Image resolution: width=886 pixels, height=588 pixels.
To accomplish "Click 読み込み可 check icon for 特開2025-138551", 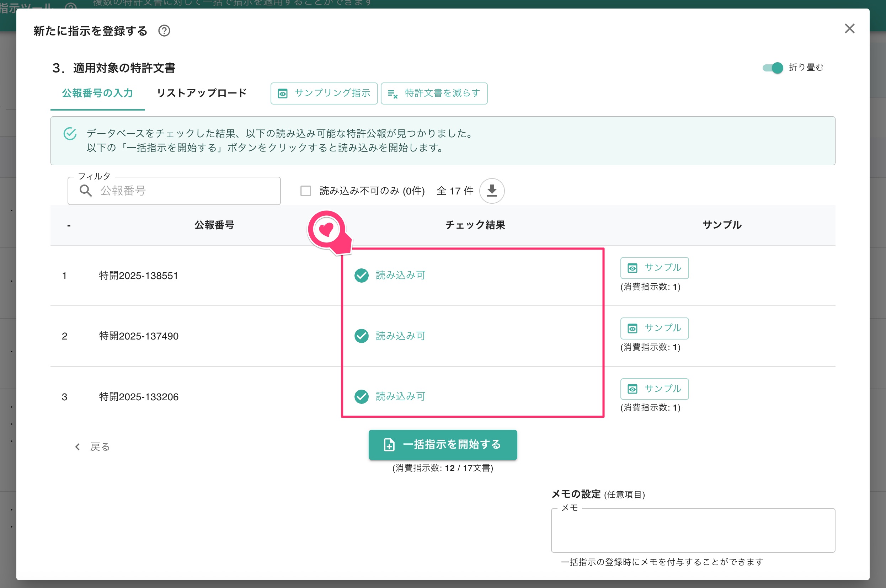I will pyautogui.click(x=362, y=276).
